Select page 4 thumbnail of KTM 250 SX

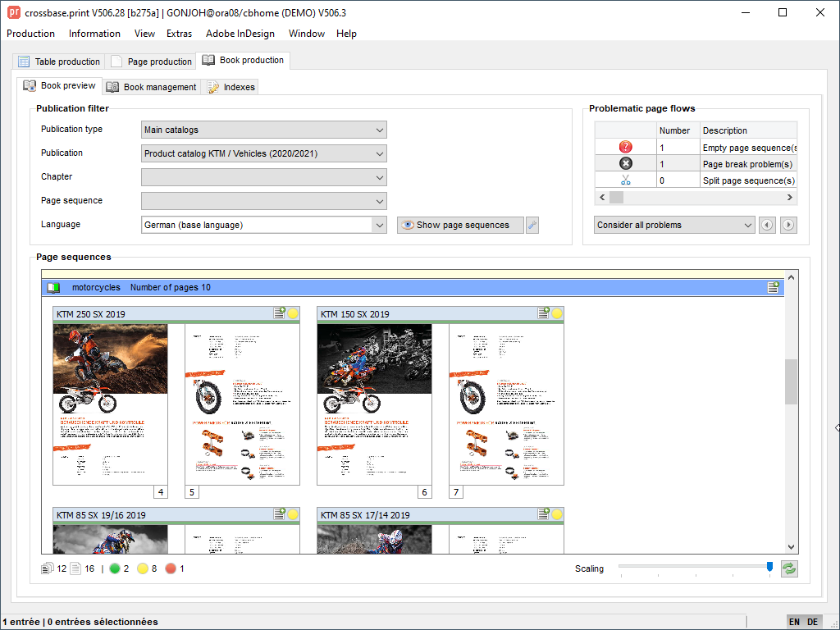[x=111, y=404]
